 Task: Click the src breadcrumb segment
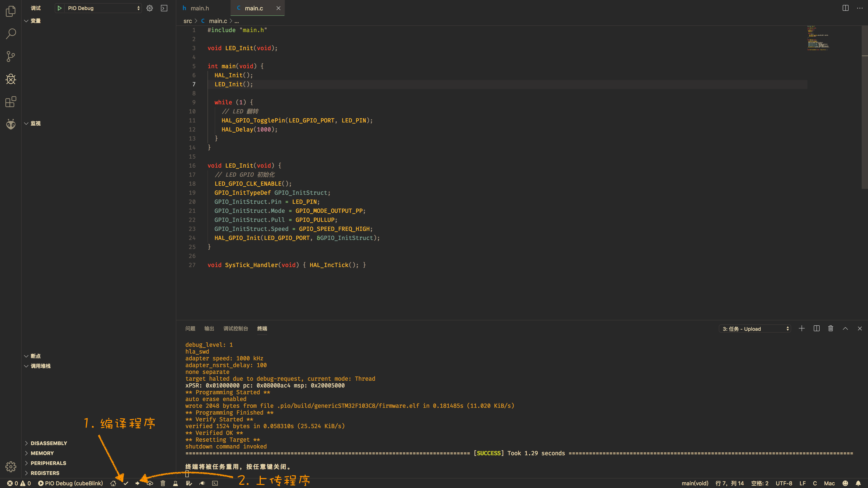188,21
